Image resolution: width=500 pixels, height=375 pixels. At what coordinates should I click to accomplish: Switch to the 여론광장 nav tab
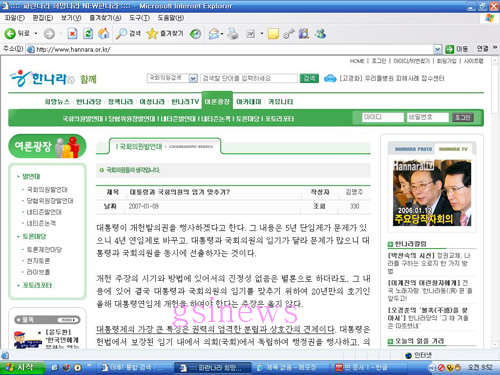pyautogui.click(x=217, y=102)
